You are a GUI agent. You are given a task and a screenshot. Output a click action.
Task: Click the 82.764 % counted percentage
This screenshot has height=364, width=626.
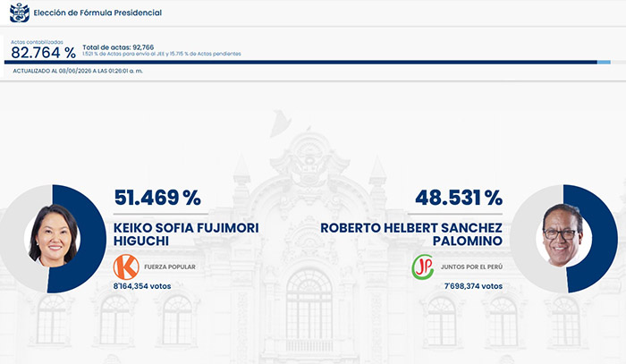(43, 53)
